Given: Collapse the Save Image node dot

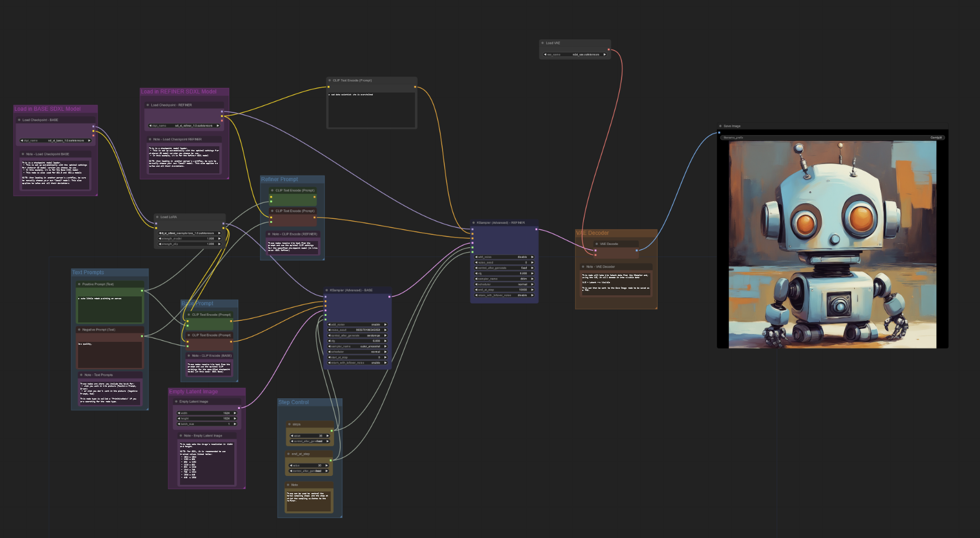Looking at the screenshot, I should click(720, 126).
